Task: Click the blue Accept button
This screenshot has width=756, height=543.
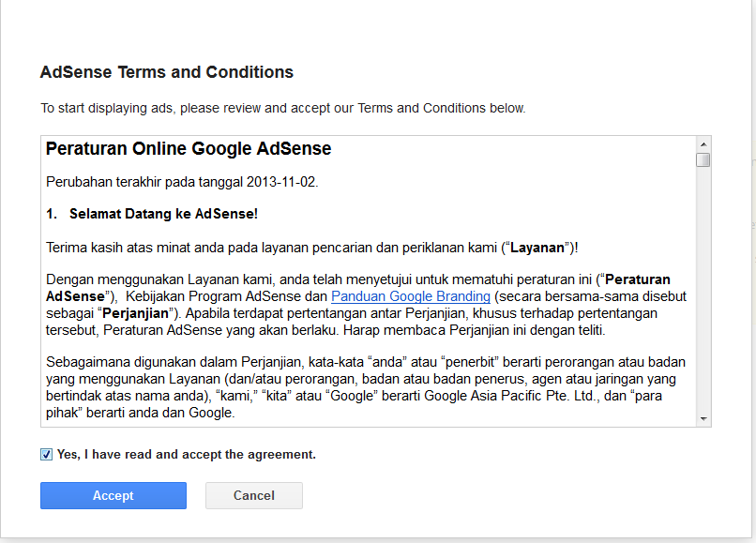Action: [x=113, y=495]
